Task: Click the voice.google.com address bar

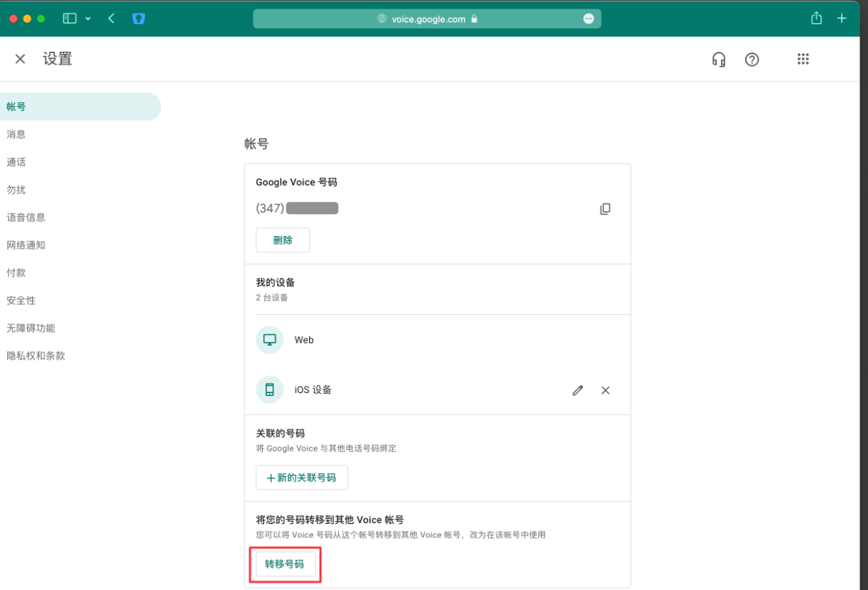Action: tap(427, 19)
